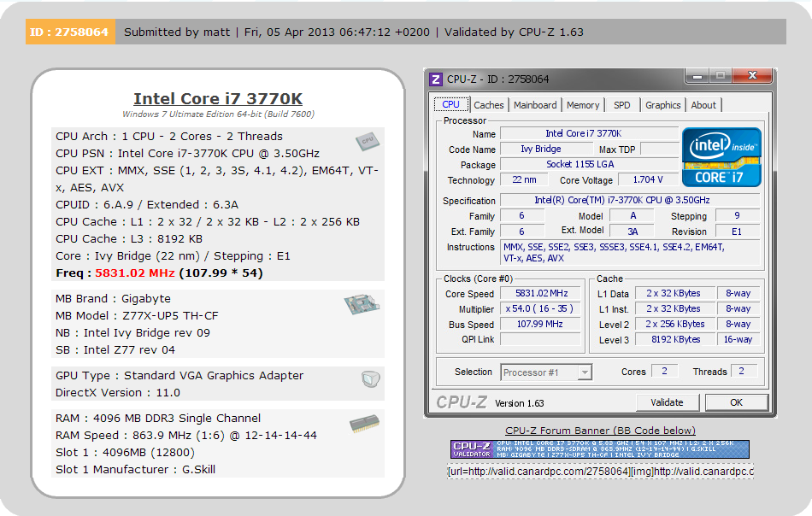Click the CPU-Z Validator forum banner image
Viewport: 812px width, 516px height.
point(600,449)
